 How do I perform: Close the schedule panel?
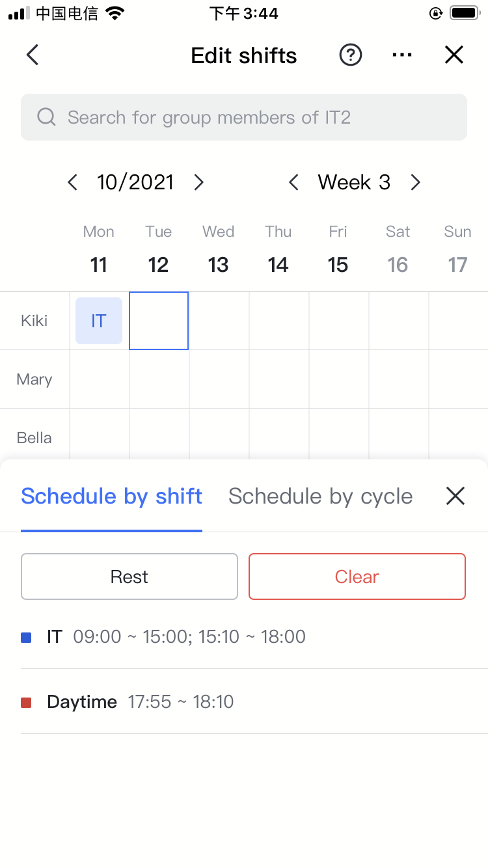pyautogui.click(x=455, y=496)
